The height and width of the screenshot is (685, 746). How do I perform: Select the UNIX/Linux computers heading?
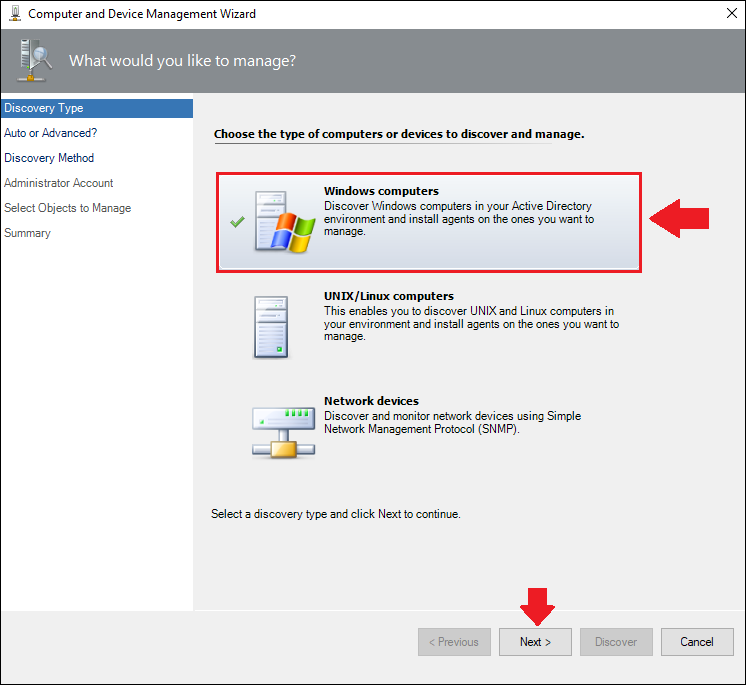point(389,296)
